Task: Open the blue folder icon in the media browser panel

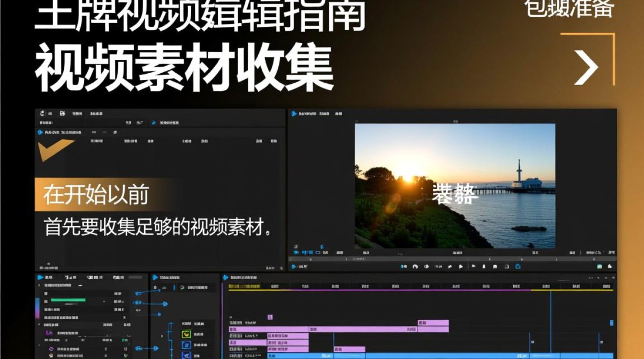Action: point(40,131)
